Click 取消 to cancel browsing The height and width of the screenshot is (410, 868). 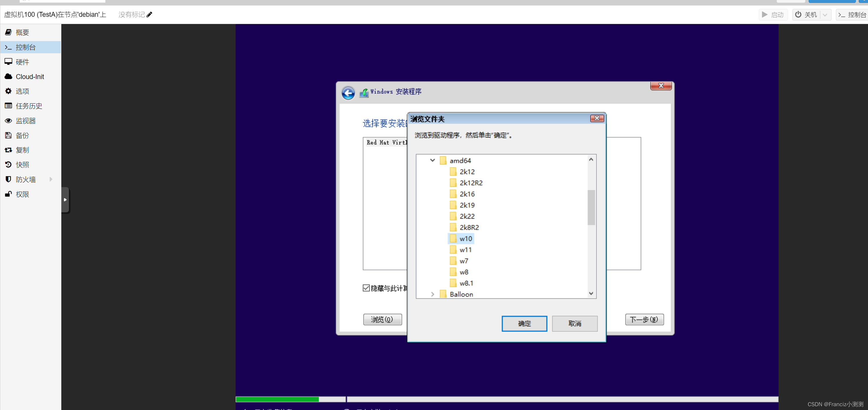click(575, 324)
